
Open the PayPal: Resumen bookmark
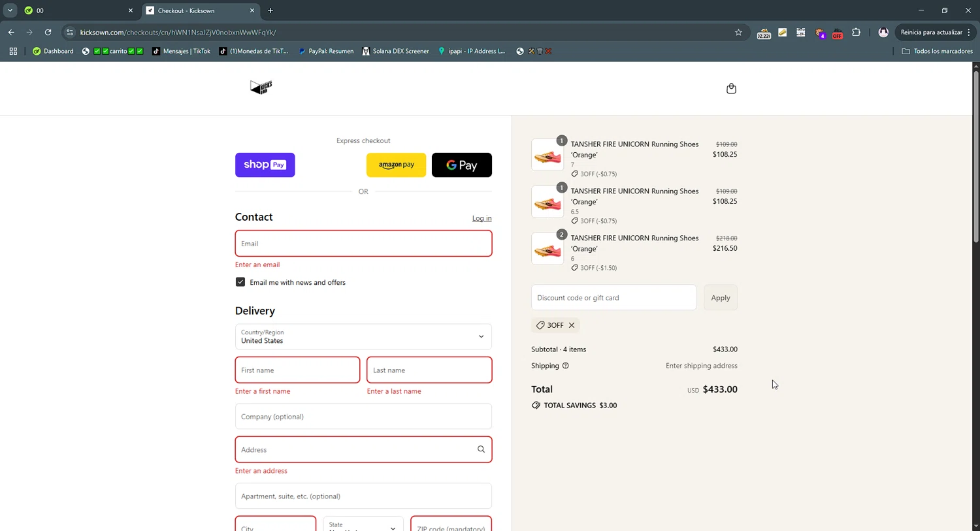(325, 51)
